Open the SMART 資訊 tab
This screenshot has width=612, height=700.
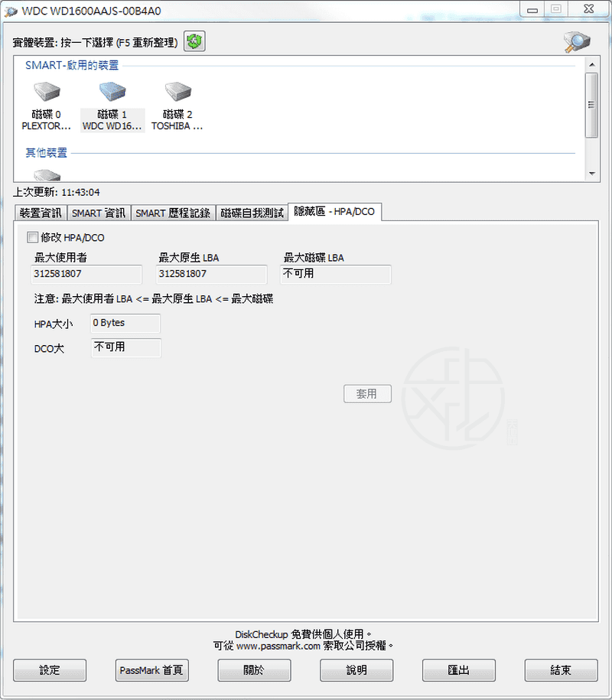(x=99, y=213)
